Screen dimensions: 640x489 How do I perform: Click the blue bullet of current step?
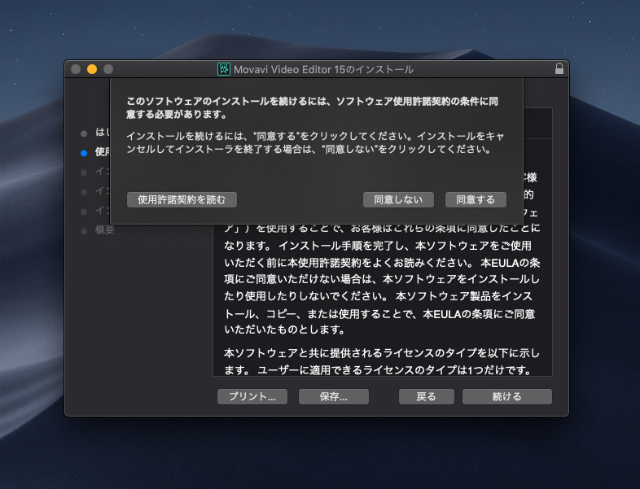point(84,153)
